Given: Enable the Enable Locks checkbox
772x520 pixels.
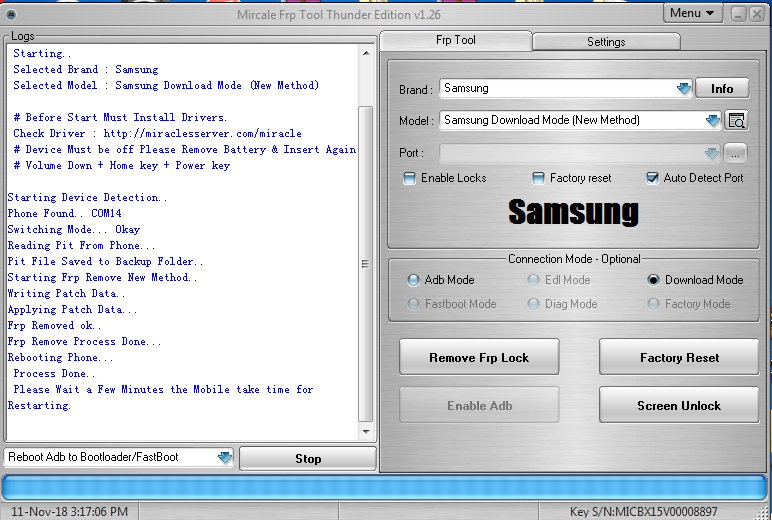Looking at the screenshot, I should pos(409,178).
